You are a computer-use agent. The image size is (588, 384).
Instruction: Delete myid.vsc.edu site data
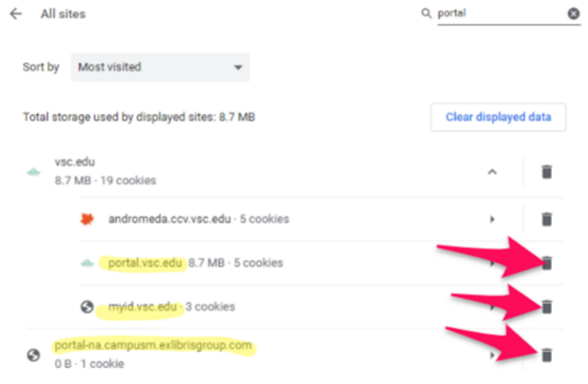[x=547, y=307]
